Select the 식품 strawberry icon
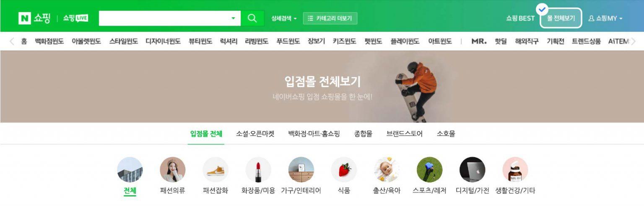Viewport: 644px width, 206px height. [344, 170]
